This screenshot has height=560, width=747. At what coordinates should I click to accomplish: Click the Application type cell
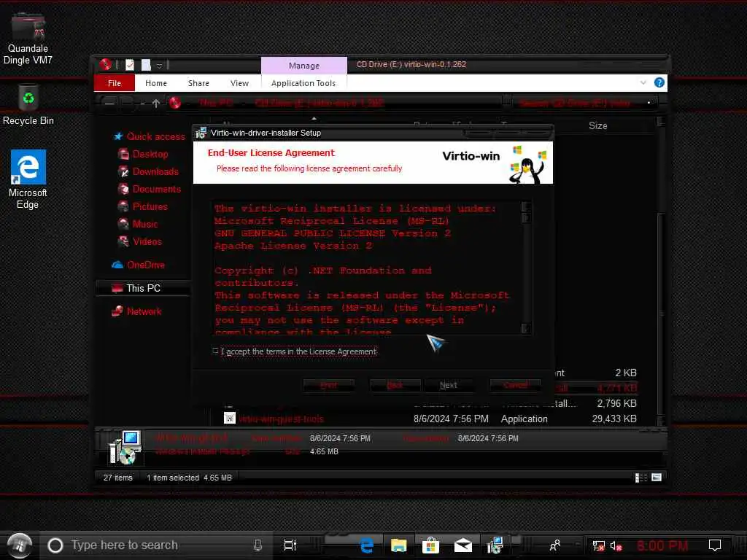[524, 419]
